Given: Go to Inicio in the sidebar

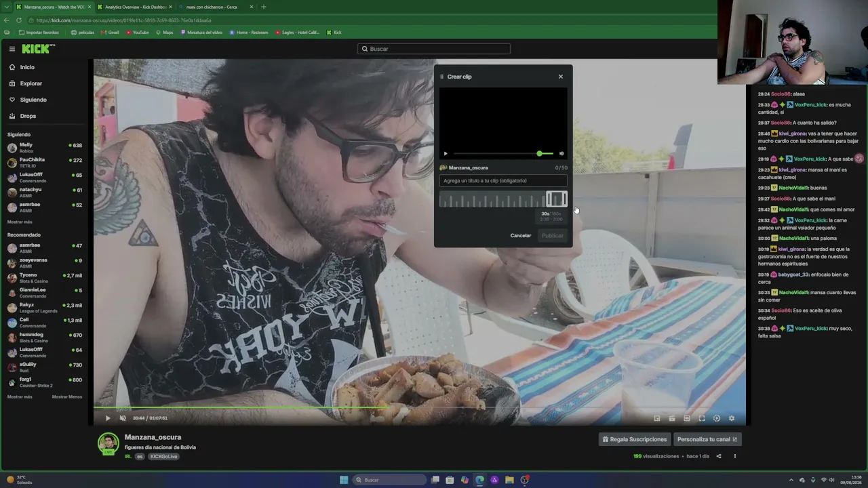Looking at the screenshot, I should (27, 67).
